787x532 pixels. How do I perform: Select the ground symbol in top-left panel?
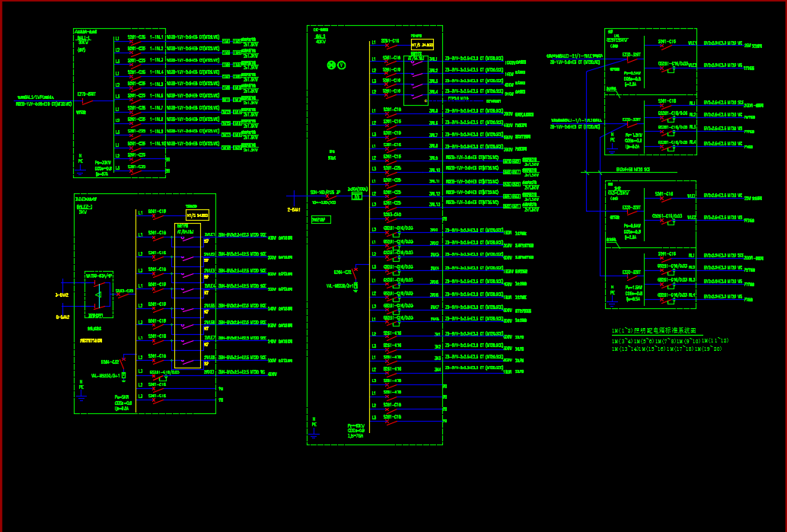pos(81,172)
